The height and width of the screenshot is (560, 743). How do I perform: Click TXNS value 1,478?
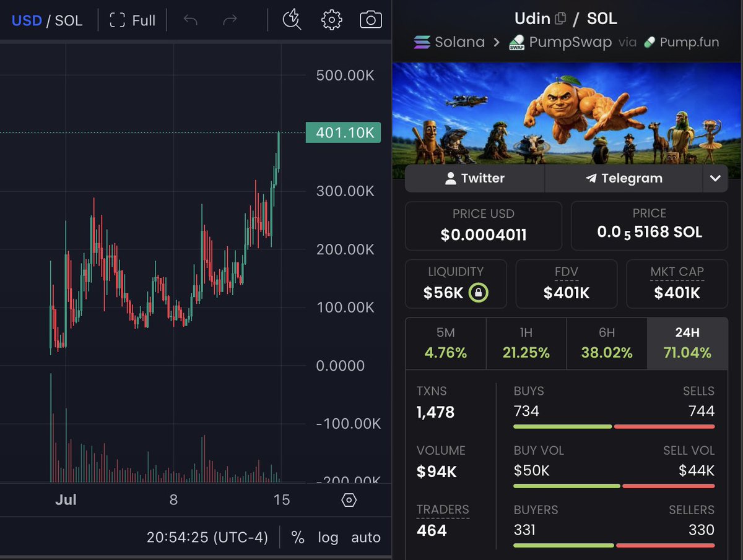tap(436, 412)
